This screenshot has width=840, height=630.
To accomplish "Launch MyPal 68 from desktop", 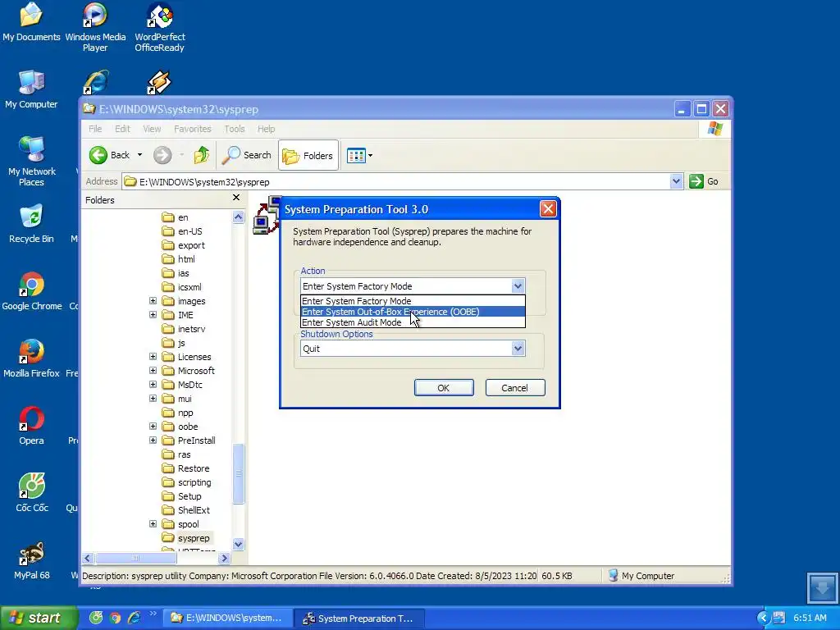I will tap(32, 560).
